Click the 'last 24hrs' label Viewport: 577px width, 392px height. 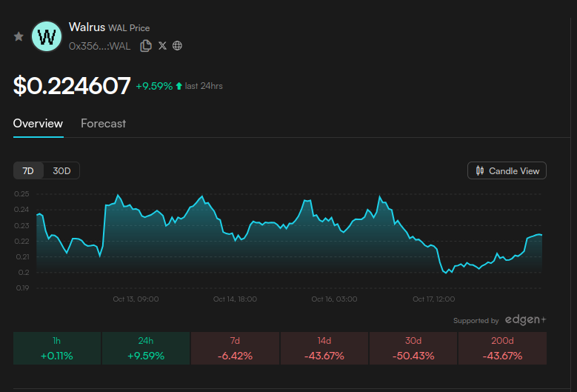(x=204, y=86)
